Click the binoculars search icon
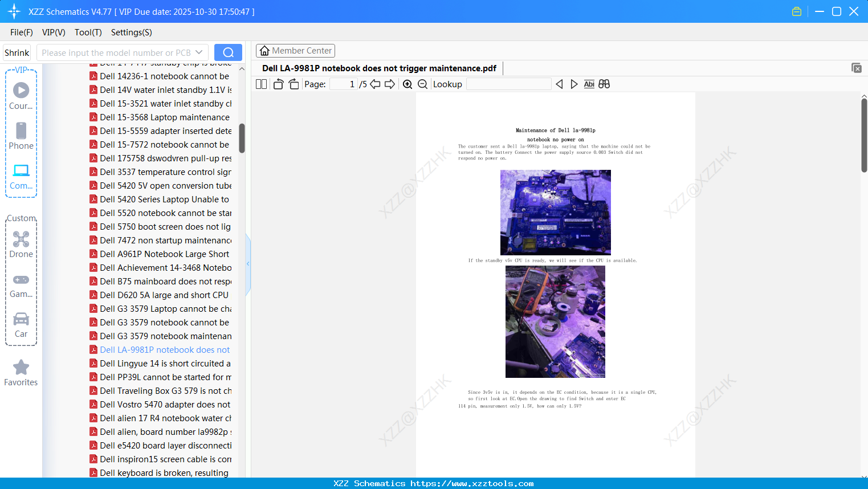The width and height of the screenshot is (868, 489). tap(604, 84)
